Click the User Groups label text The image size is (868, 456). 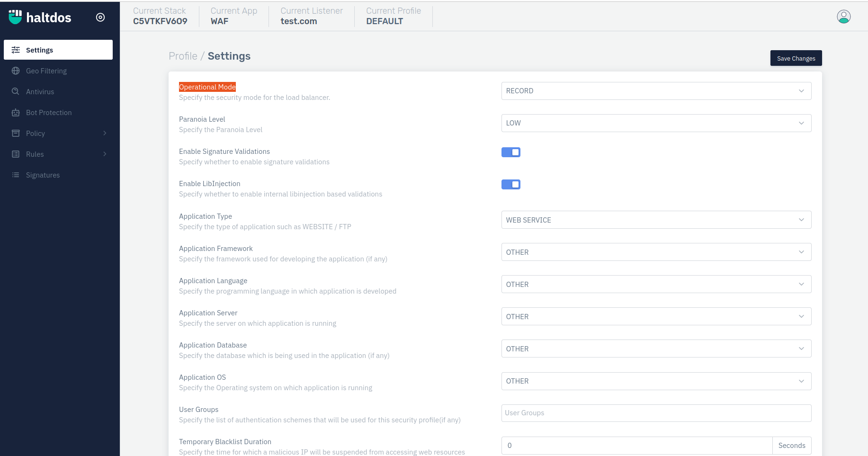click(x=198, y=410)
